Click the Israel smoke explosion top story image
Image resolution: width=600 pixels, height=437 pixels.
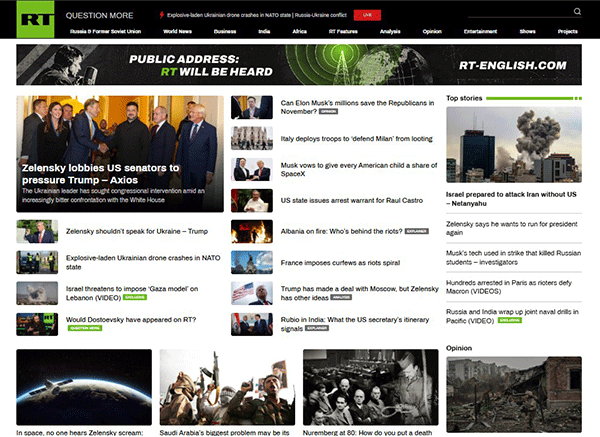[514, 145]
